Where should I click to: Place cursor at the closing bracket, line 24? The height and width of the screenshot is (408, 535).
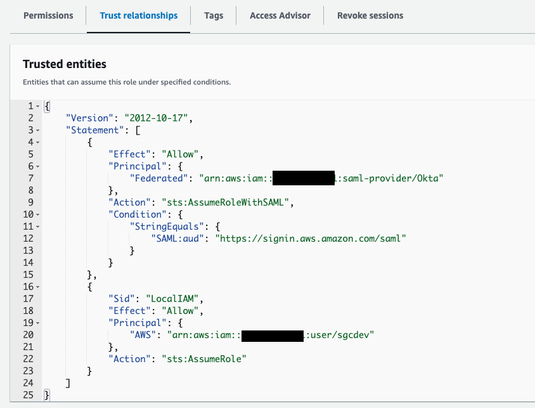tap(68, 383)
